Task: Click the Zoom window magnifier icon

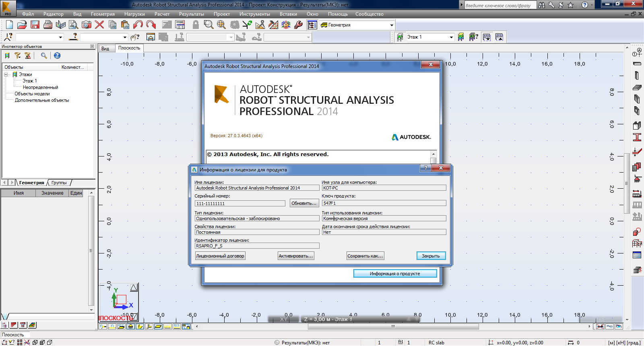Action: [x=208, y=25]
